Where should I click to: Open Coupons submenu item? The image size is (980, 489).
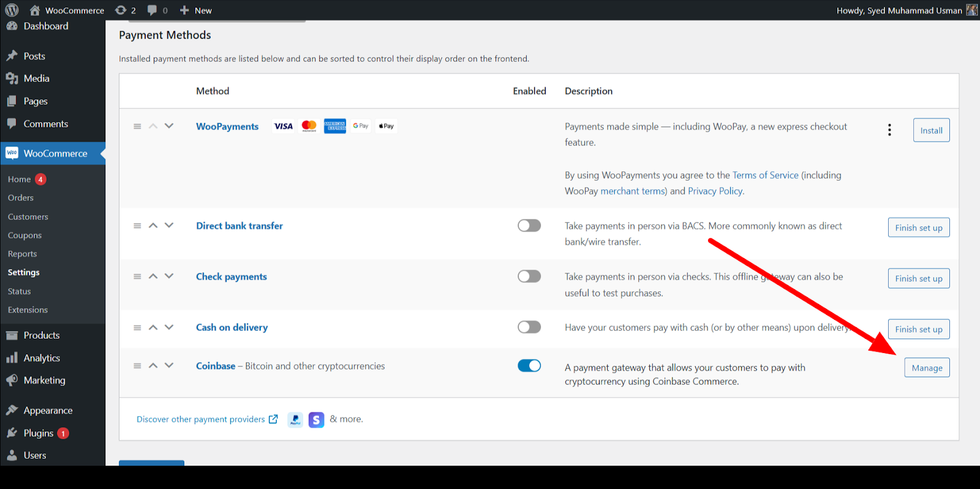click(24, 235)
